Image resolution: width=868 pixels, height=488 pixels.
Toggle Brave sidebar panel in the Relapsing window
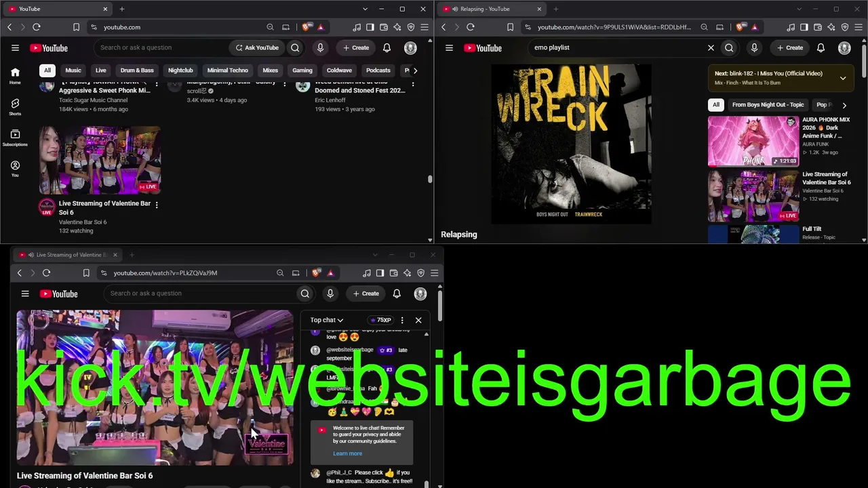804,27
